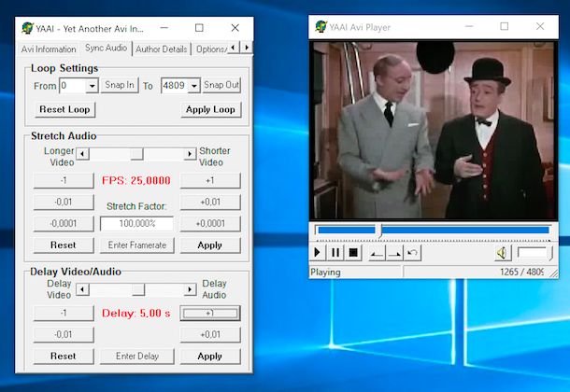The height and width of the screenshot is (392, 570).
Task: Click the -0,01 button in Delay section
Action: [64, 334]
